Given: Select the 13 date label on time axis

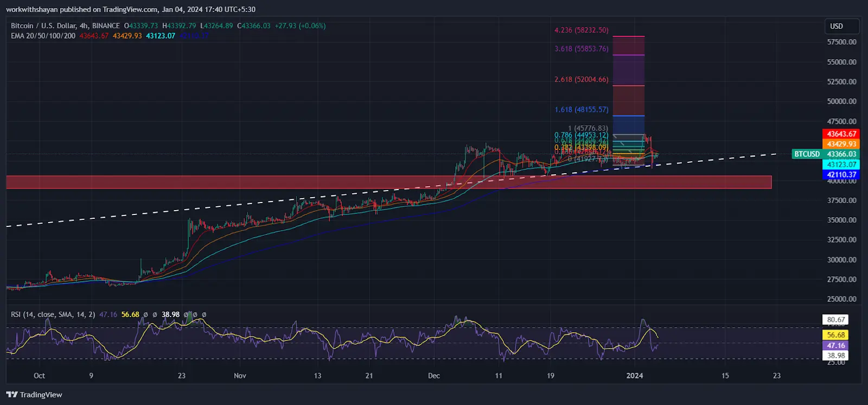Looking at the screenshot, I should 317,376.
